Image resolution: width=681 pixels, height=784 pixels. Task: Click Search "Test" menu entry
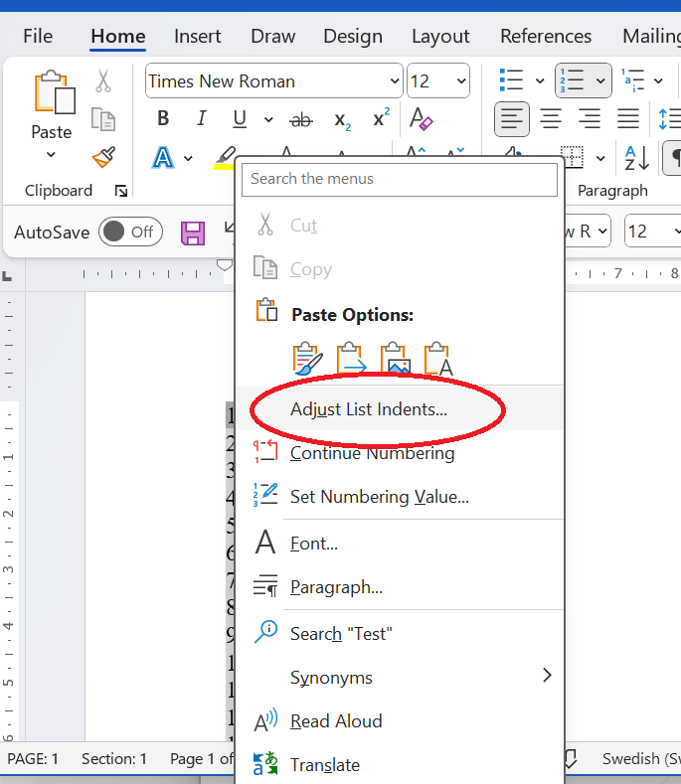point(400,634)
